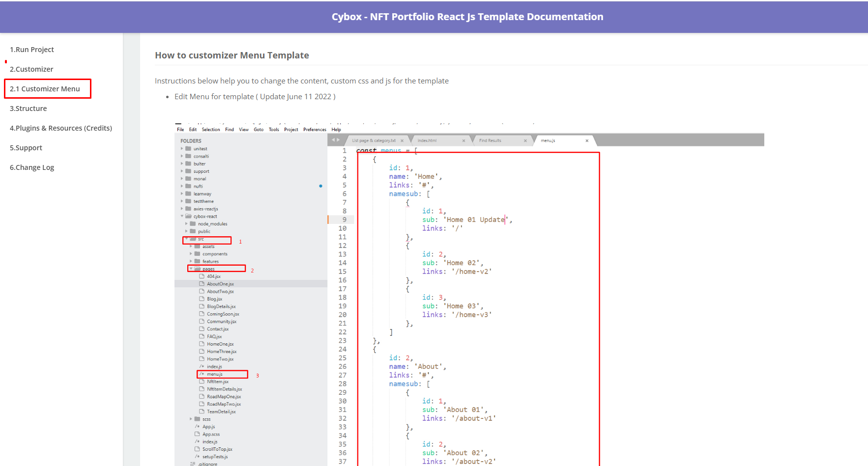Select the menu.js editor tab
The image size is (868, 466).
point(548,140)
